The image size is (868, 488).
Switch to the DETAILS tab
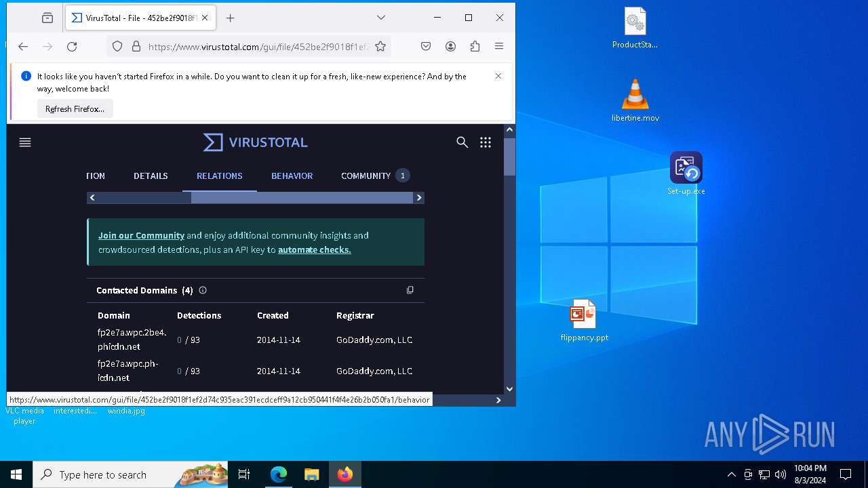[x=151, y=176]
